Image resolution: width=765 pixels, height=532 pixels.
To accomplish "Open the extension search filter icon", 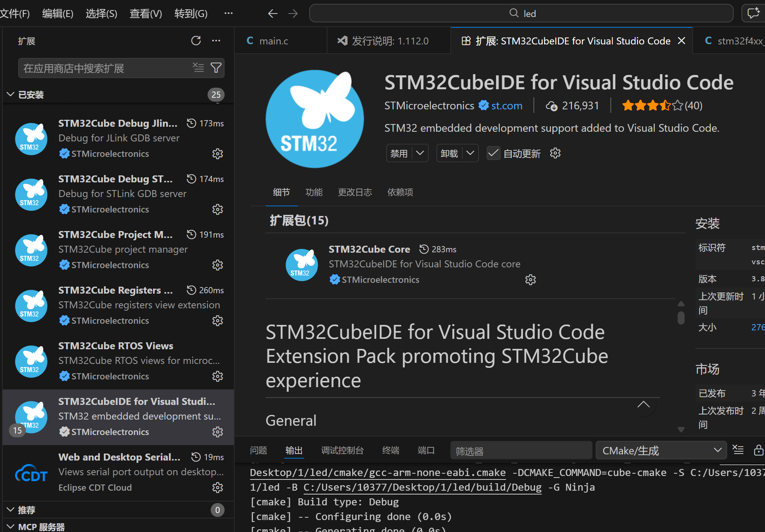I will [216, 68].
